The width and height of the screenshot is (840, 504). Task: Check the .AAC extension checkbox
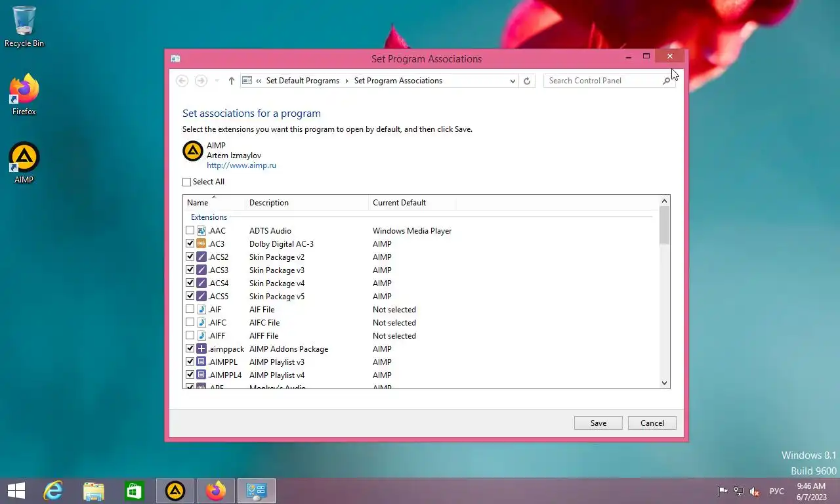click(x=190, y=230)
